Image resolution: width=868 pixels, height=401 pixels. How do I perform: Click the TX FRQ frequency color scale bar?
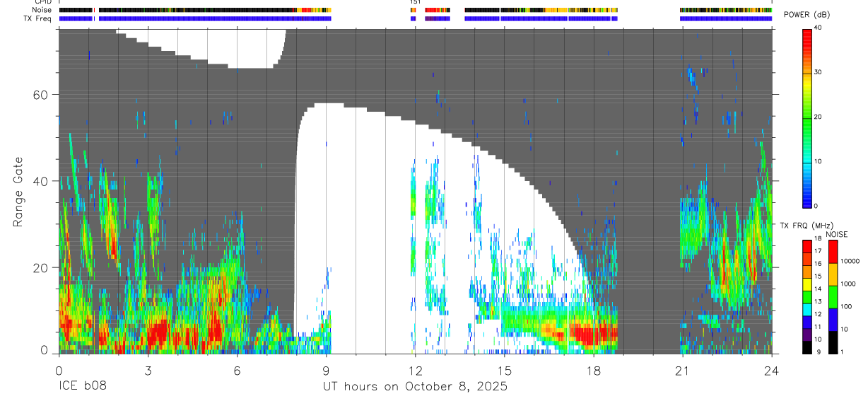(x=807, y=296)
